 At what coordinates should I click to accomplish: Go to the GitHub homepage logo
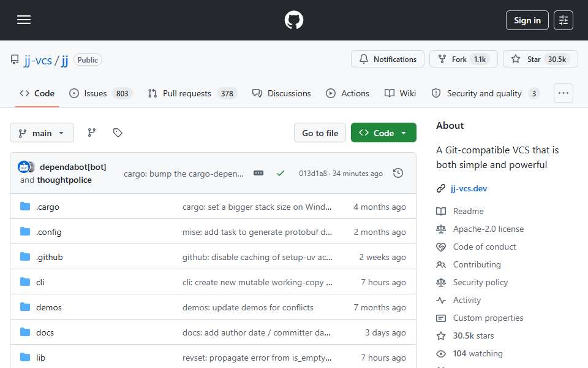[x=293, y=20]
